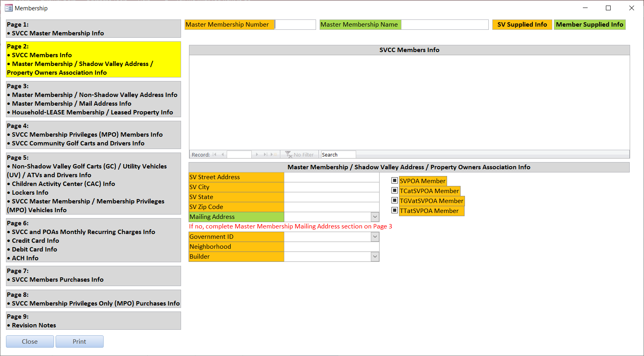Open the Builder dropdown
Viewport: 644px width, 356px height.
tap(375, 257)
